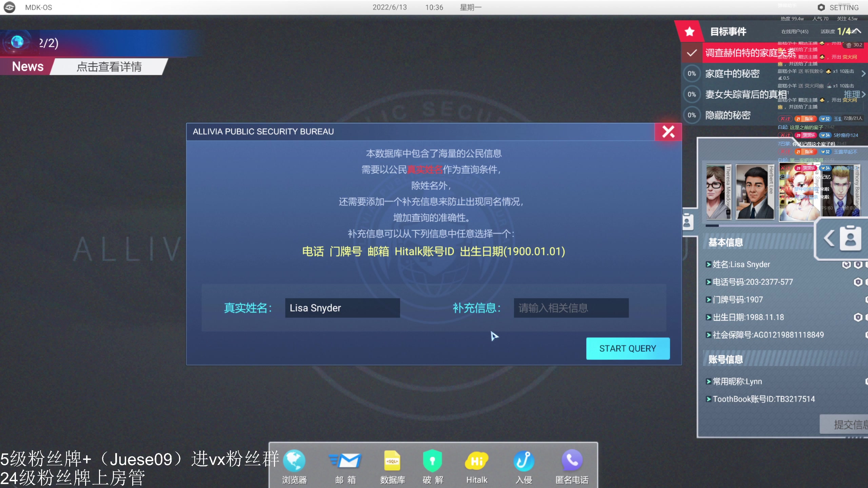Expand the 常用昵称:Lynn row arrow
868x488 pixels.
click(709, 382)
